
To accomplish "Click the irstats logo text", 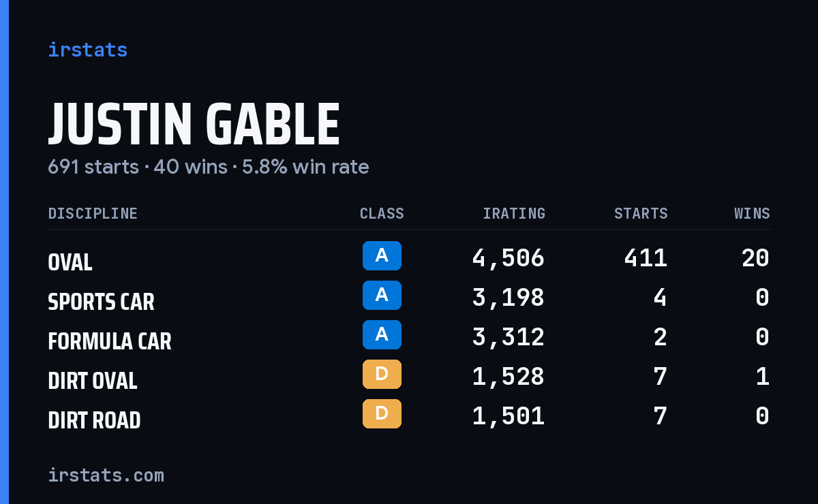I will point(87,50).
